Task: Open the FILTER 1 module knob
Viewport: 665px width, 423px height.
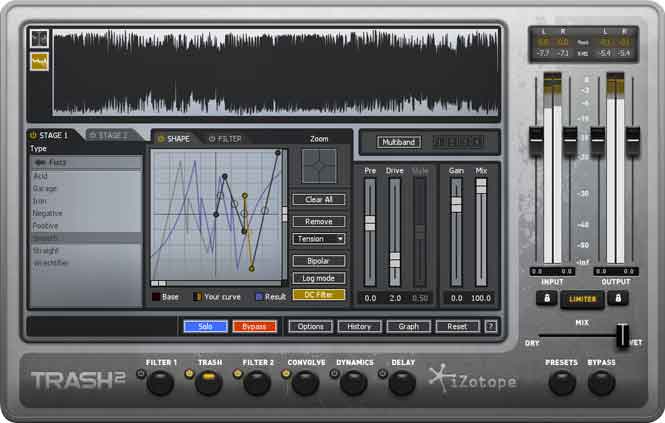Action: click(x=160, y=383)
